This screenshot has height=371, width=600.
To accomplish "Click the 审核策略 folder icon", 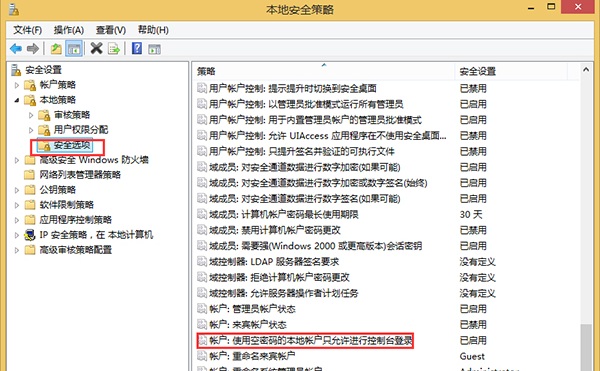I will [44, 115].
